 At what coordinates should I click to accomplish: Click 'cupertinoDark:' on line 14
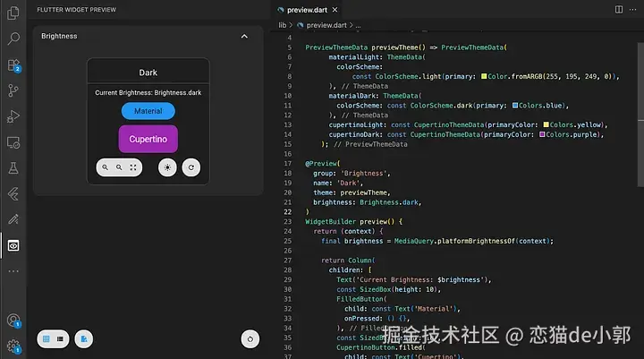click(356, 134)
